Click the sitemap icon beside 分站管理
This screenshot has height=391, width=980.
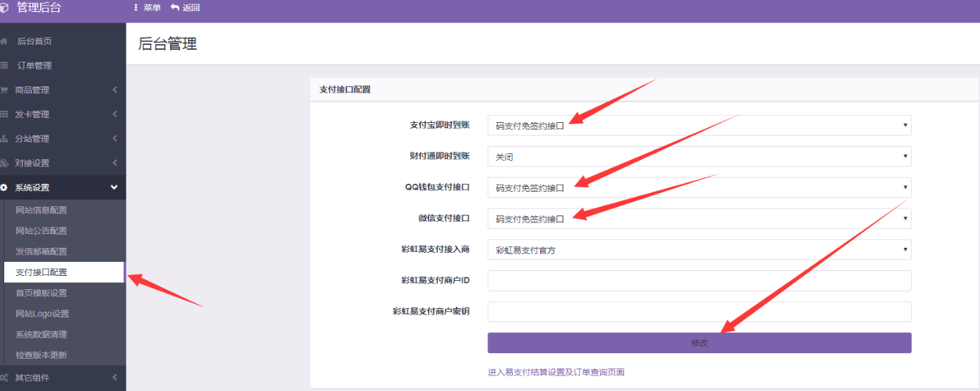click(4, 139)
